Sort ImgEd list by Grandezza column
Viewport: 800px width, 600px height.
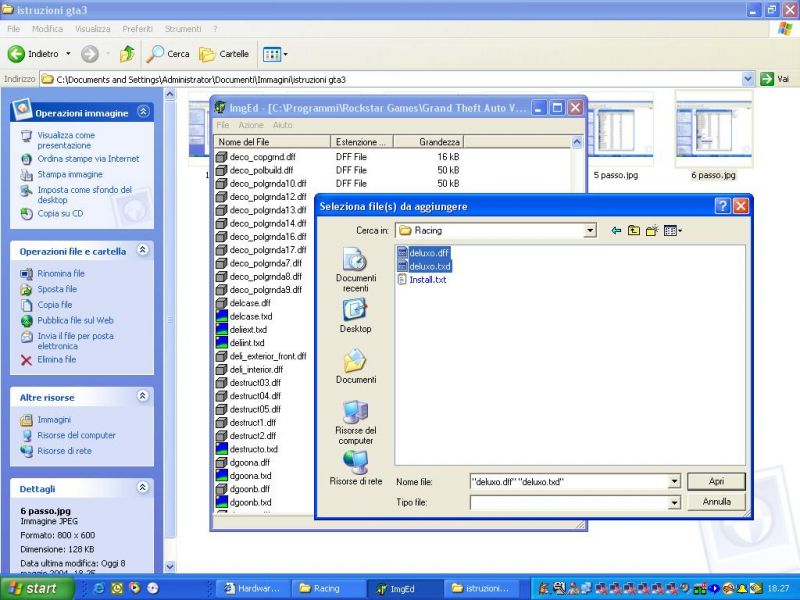pyautogui.click(x=429, y=142)
